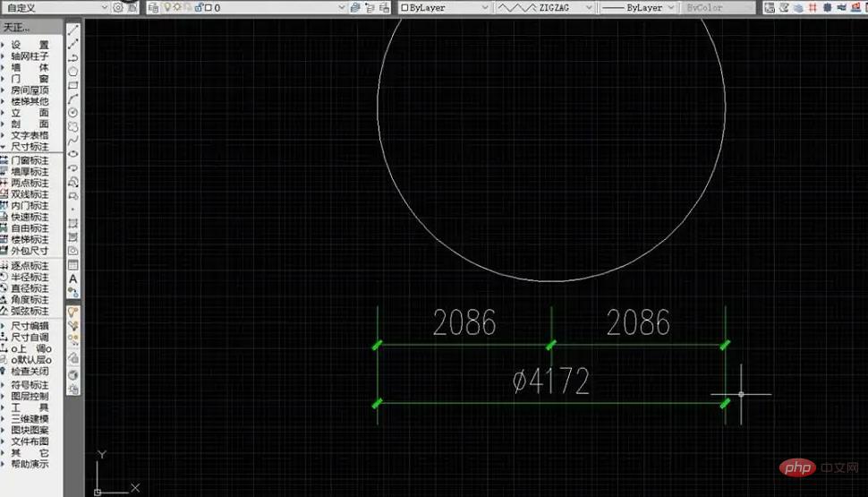
Task: Select the Hatch tool
Action: (72, 223)
